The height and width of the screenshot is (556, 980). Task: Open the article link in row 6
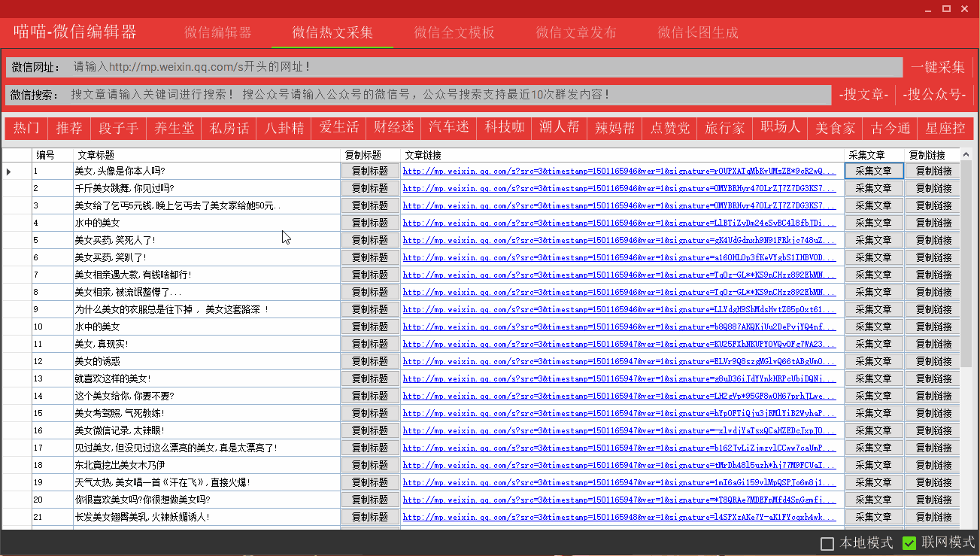[620, 257]
